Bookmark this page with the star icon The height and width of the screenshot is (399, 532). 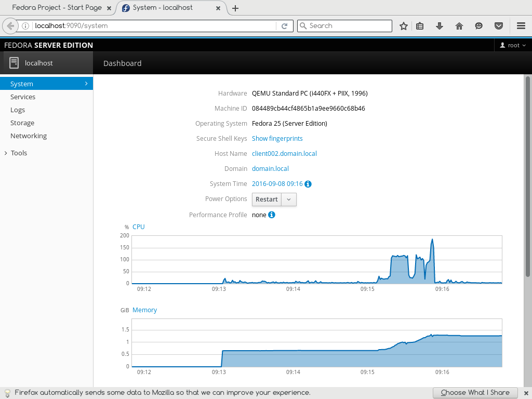403,26
